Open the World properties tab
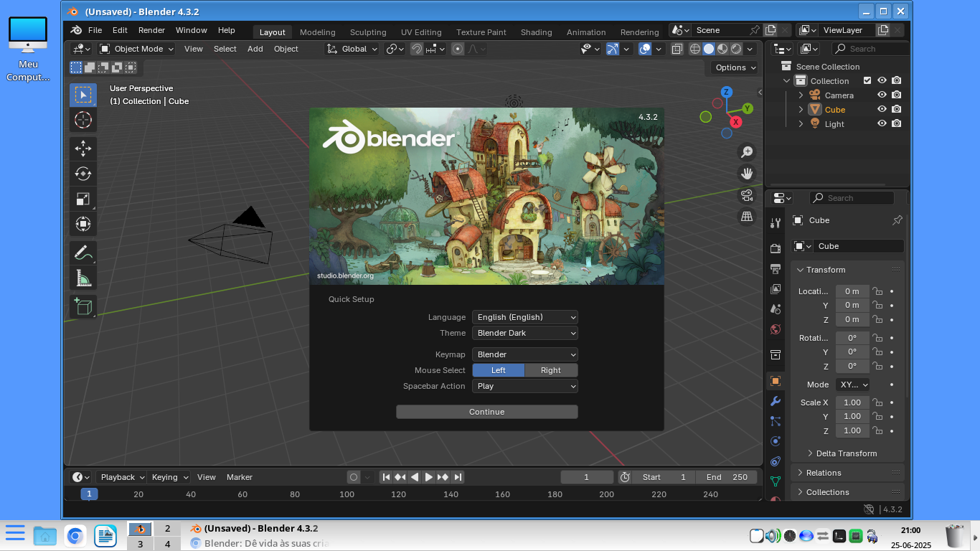Image resolution: width=980 pixels, height=551 pixels. coord(775,329)
